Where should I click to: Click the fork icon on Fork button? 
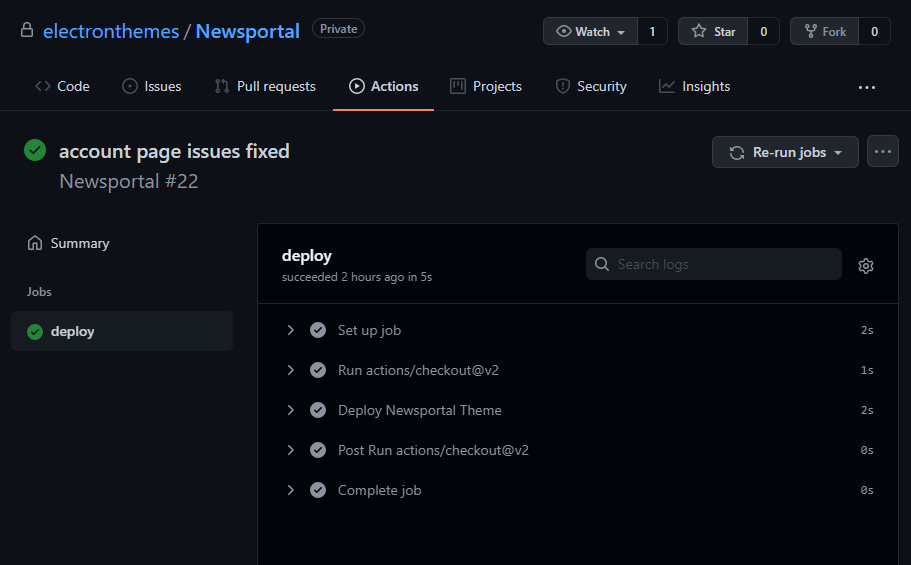810,31
